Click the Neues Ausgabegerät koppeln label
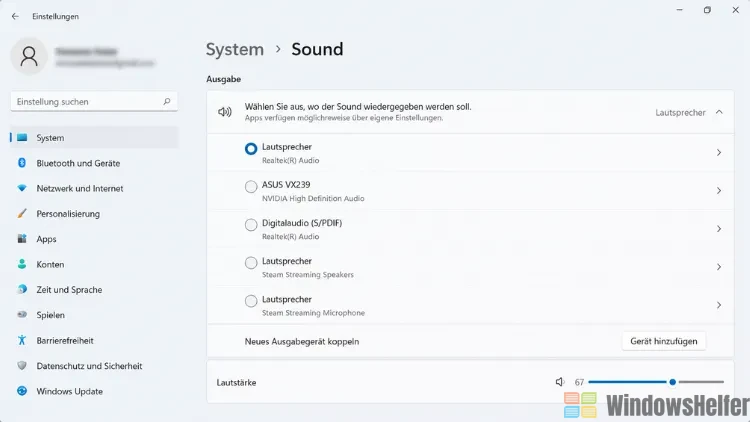This screenshot has height=422, width=750. [302, 342]
